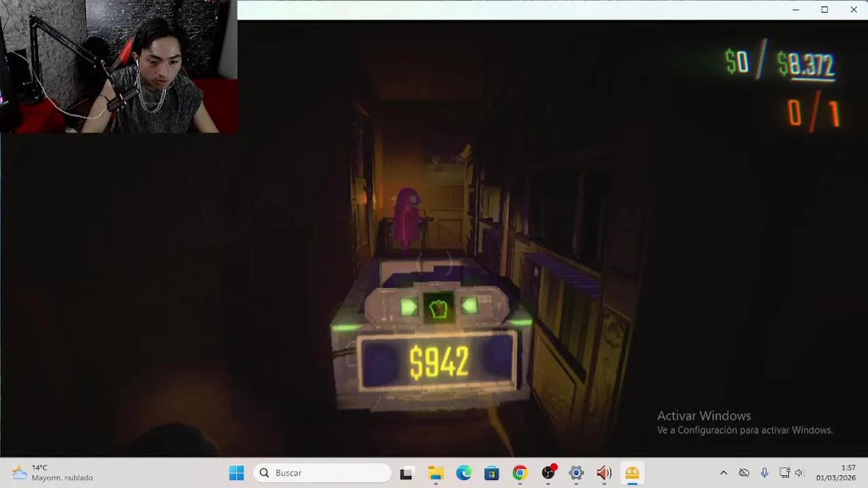Click the $8.372 goal amount

[x=806, y=66]
